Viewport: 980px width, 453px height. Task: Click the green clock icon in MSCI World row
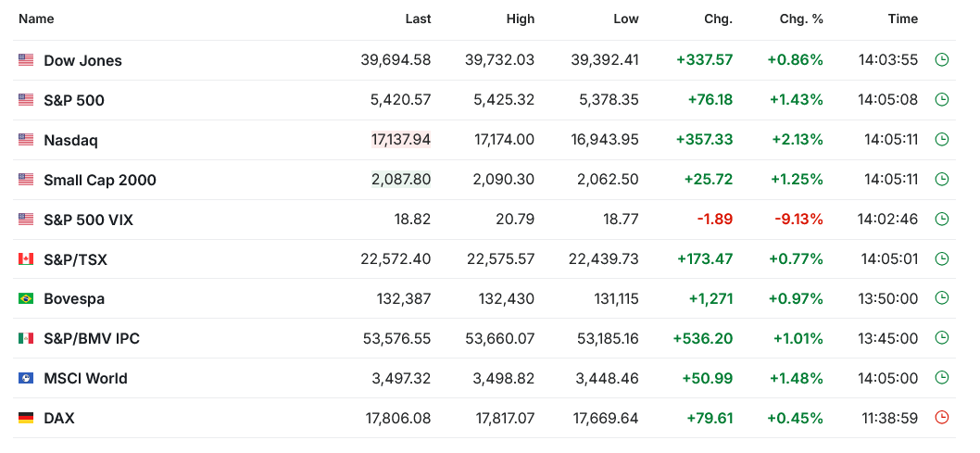pyautogui.click(x=941, y=378)
